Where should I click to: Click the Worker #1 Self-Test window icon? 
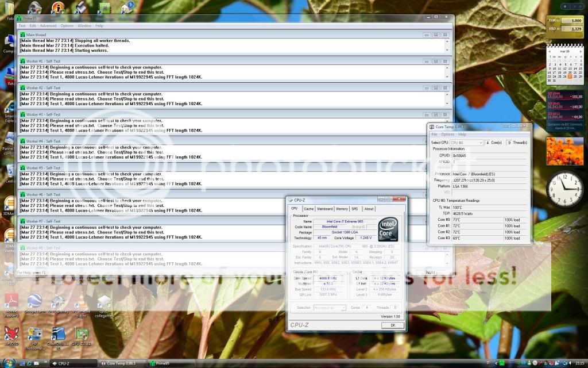pos(22,61)
